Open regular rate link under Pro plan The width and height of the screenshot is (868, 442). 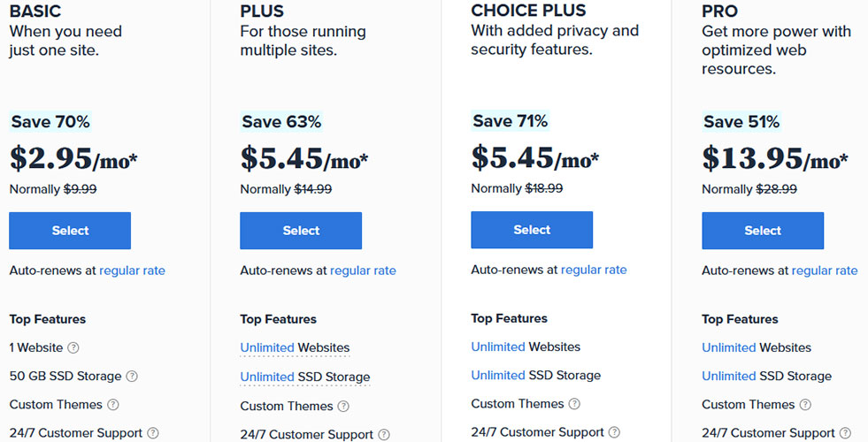[x=825, y=271]
